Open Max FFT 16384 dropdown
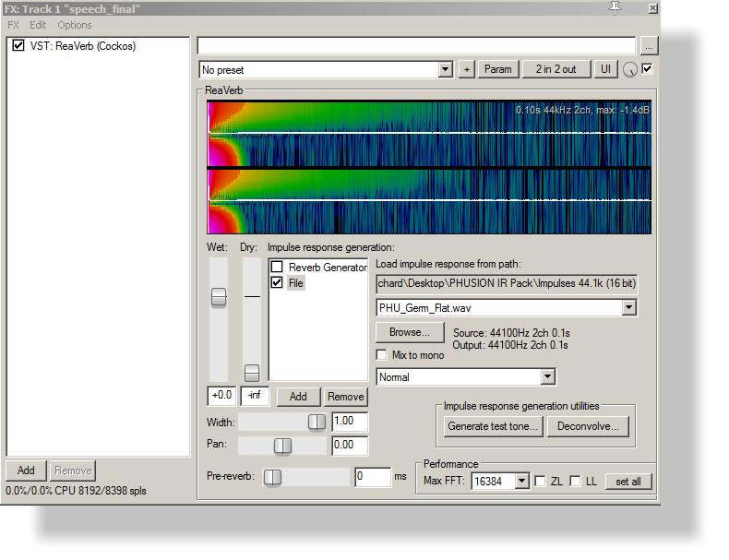 coord(522,481)
